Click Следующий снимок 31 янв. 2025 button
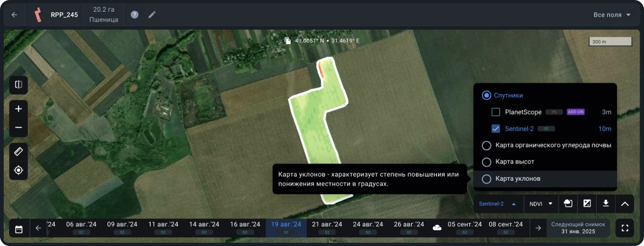This screenshot has width=644, height=246. coord(578,228)
